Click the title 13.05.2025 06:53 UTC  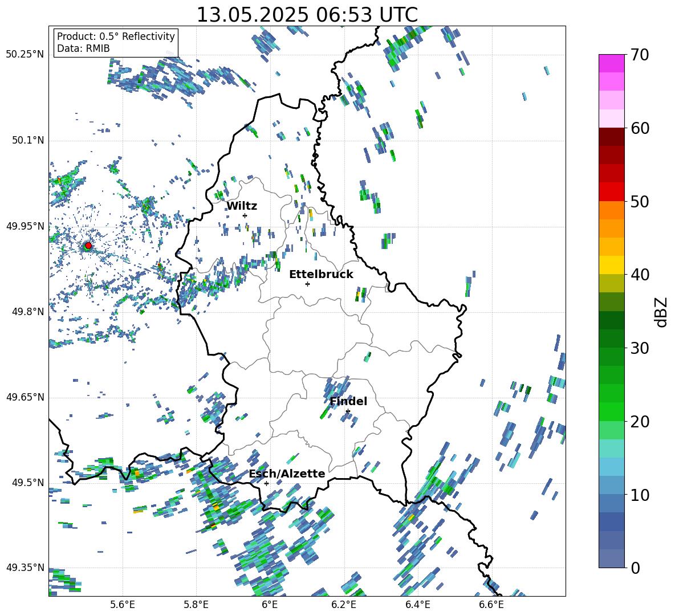click(307, 15)
